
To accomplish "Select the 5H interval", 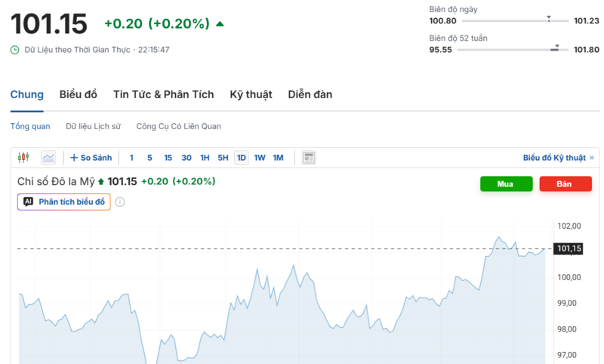I will point(223,158).
